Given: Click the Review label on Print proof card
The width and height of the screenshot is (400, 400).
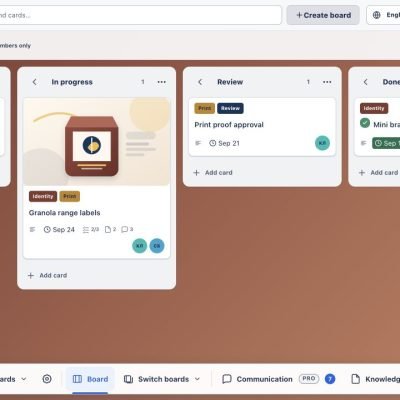Looking at the screenshot, I should point(230,108).
